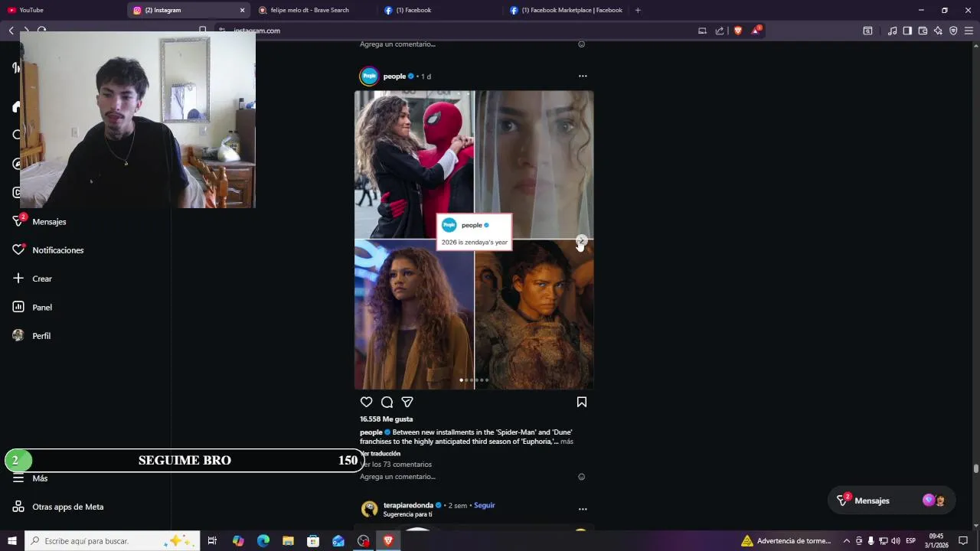
Task: Click the page vertical scrollbar thumb
Action: pyautogui.click(x=975, y=468)
